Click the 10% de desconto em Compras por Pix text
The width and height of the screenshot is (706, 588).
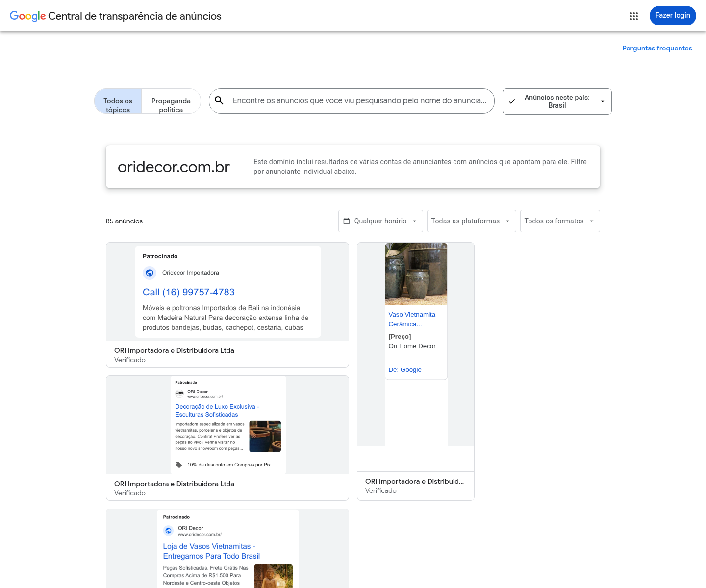[x=229, y=465]
